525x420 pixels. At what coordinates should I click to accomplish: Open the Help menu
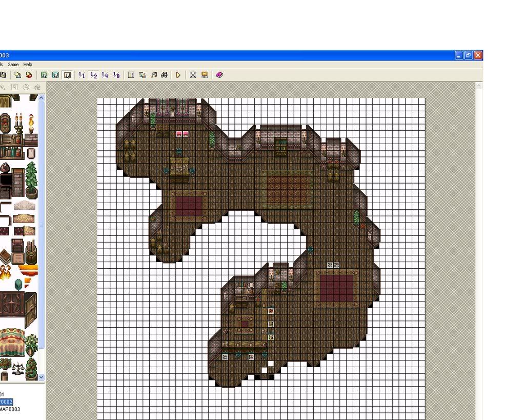coord(28,65)
